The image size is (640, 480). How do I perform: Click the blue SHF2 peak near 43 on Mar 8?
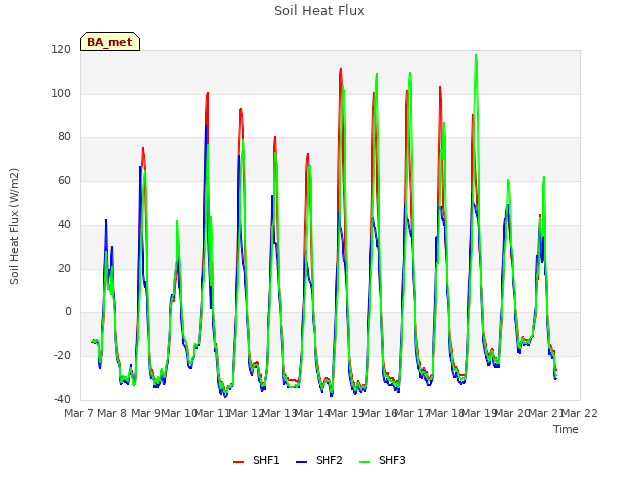pyautogui.click(x=106, y=220)
